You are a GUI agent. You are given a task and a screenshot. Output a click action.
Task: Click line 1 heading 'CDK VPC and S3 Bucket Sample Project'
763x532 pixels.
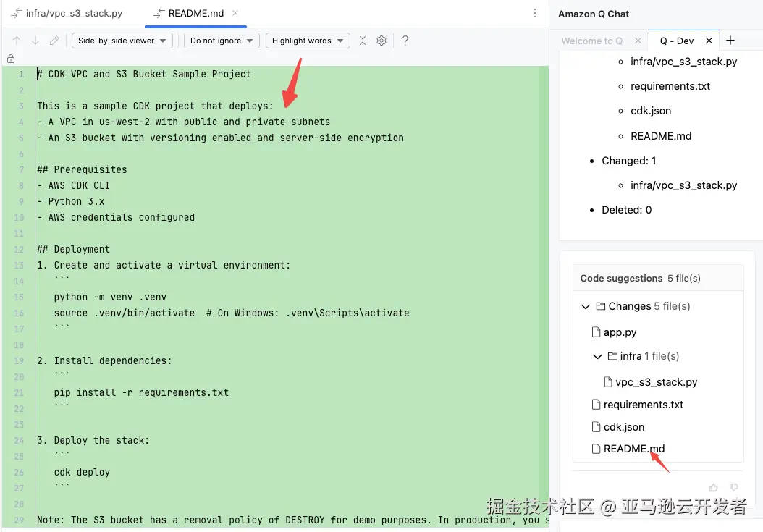149,74
